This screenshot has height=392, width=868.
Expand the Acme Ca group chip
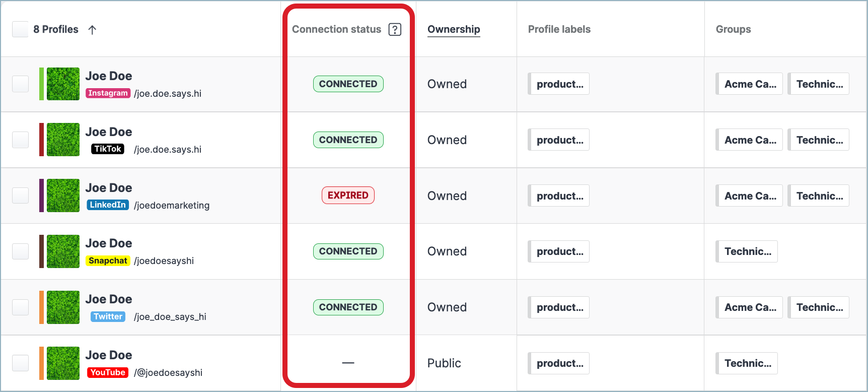tap(749, 84)
